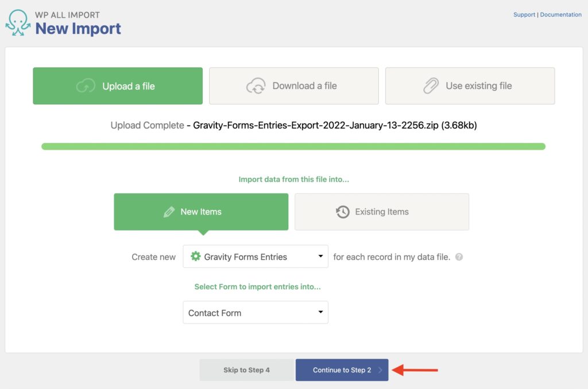The image size is (588, 389).
Task: Continue to Step 2 of the import
Action: tap(342, 369)
